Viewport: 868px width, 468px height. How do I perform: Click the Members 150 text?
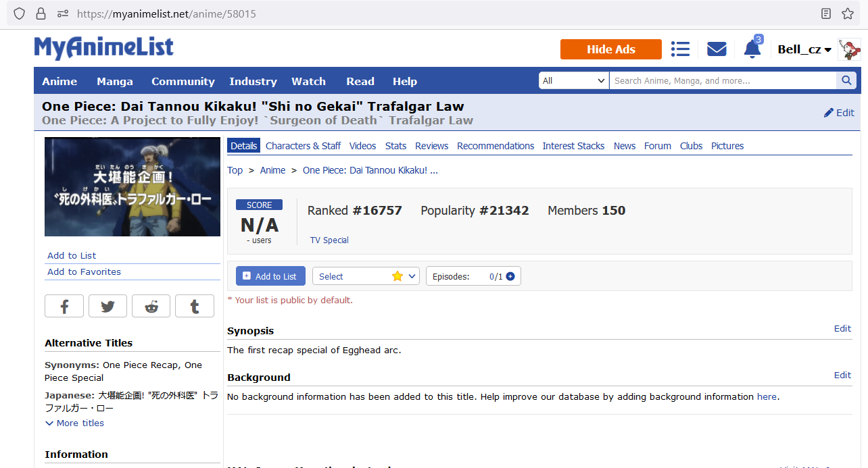(x=586, y=211)
